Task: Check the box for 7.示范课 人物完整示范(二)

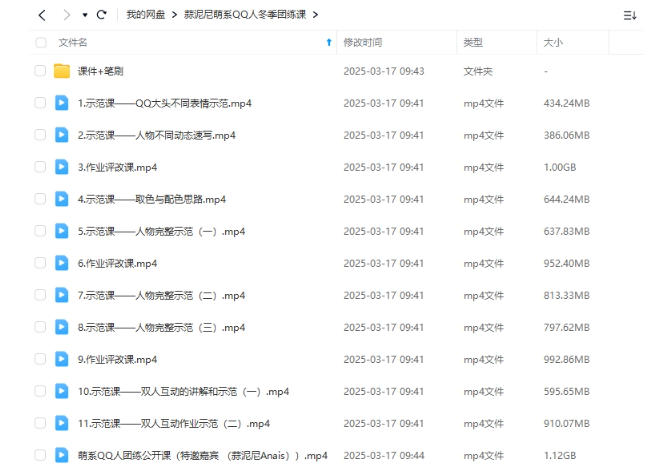Action: (40, 295)
